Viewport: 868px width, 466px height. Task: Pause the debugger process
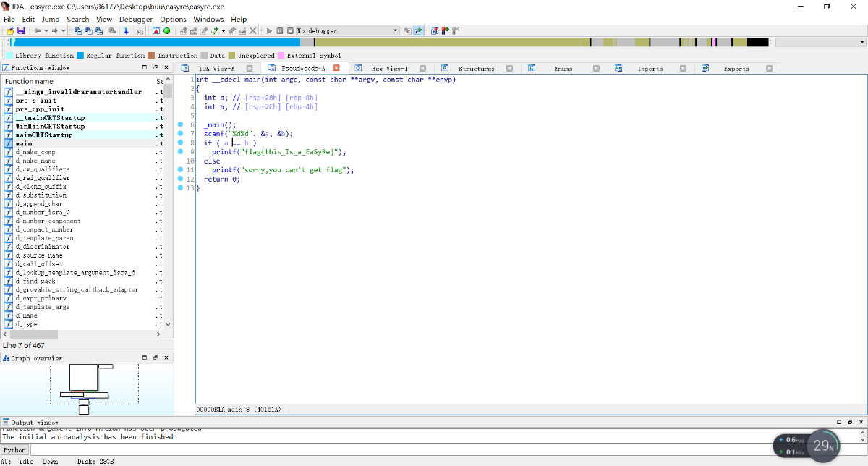[x=280, y=31]
